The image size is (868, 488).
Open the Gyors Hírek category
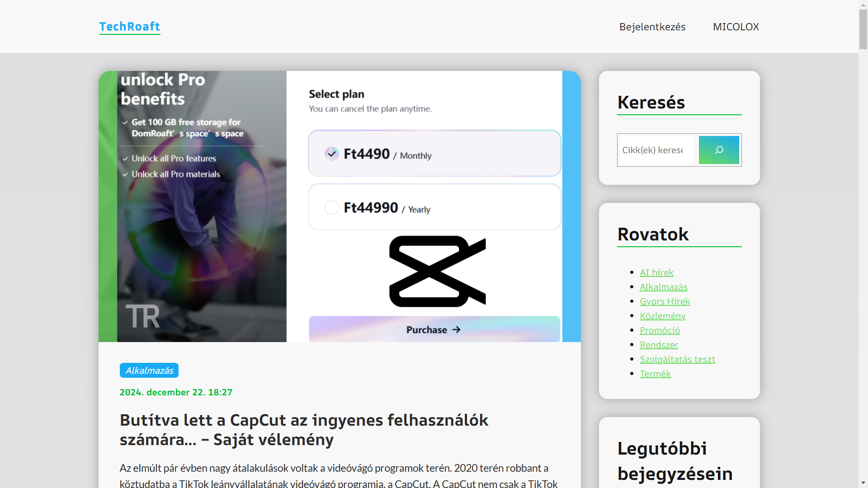click(665, 301)
